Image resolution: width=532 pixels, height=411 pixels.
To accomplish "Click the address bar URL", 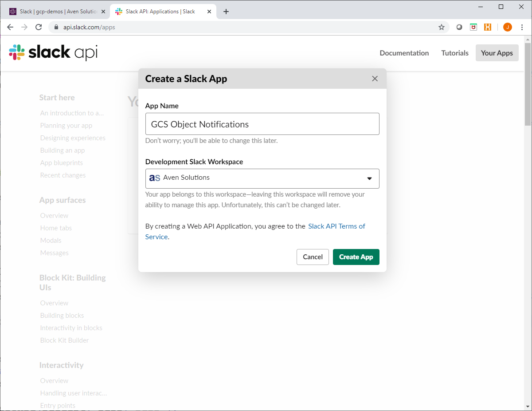I will [x=89, y=27].
